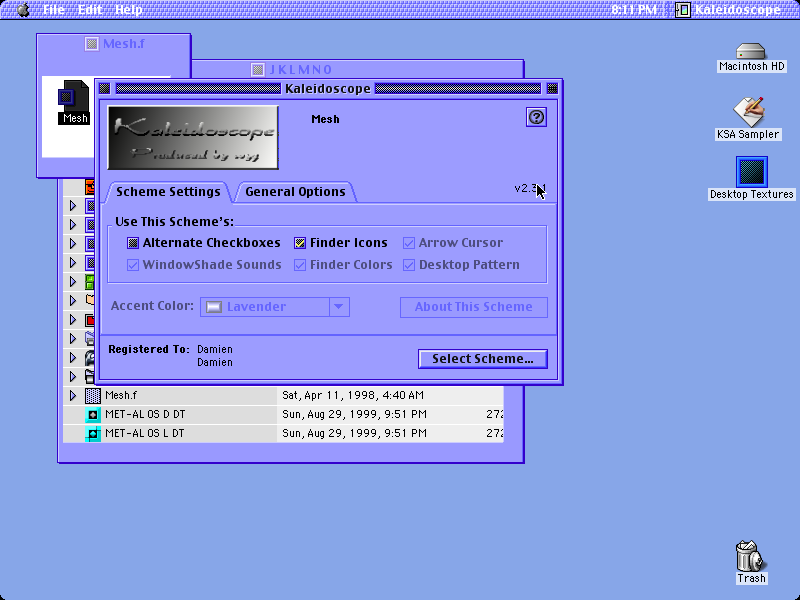Select the Macintosh HD drive icon
This screenshot has width=800, height=600.
(751, 51)
